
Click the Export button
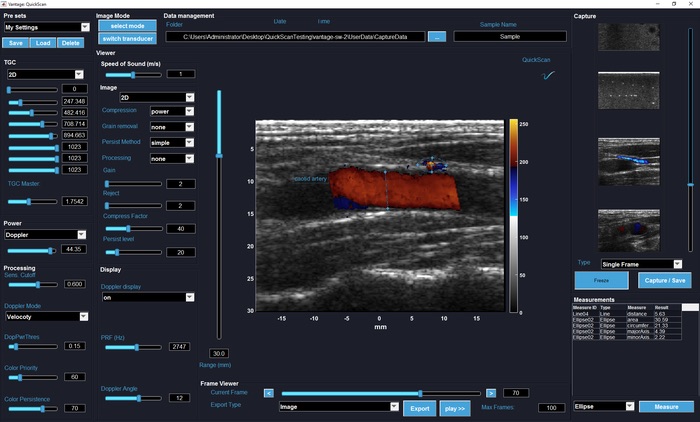(420, 408)
